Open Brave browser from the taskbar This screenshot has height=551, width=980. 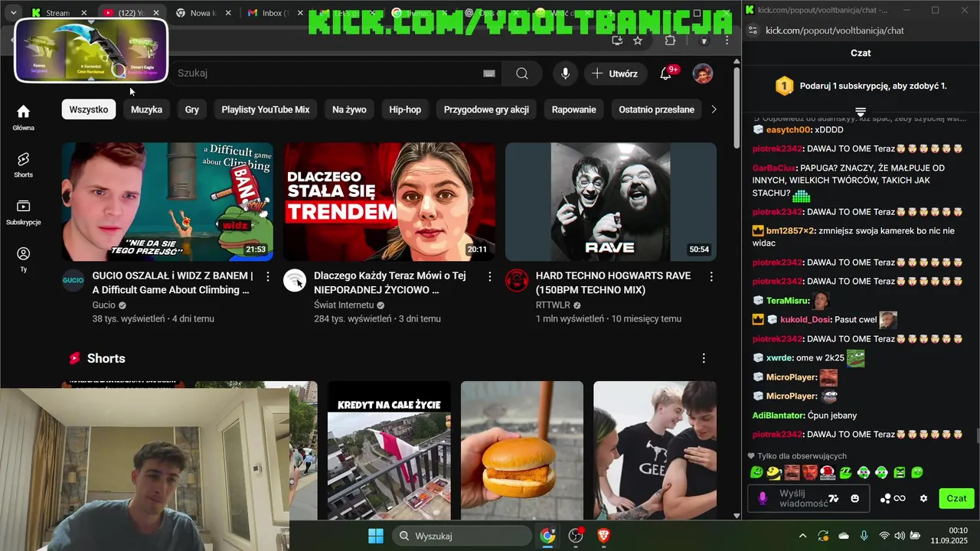pyautogui.click(x=604, y=536)
